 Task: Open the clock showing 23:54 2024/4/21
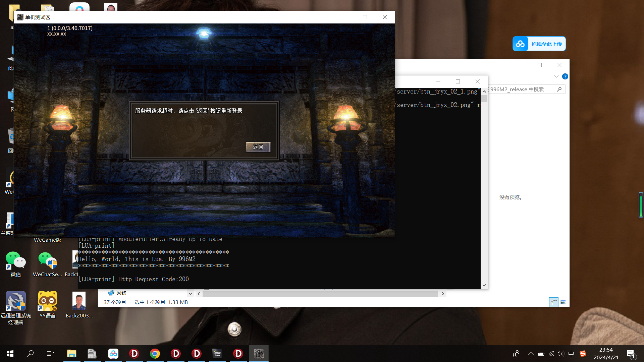(x=606, y=354)
